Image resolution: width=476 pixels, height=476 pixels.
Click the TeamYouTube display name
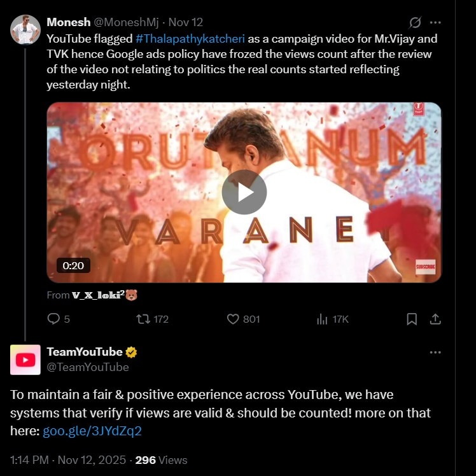point(85,352)
